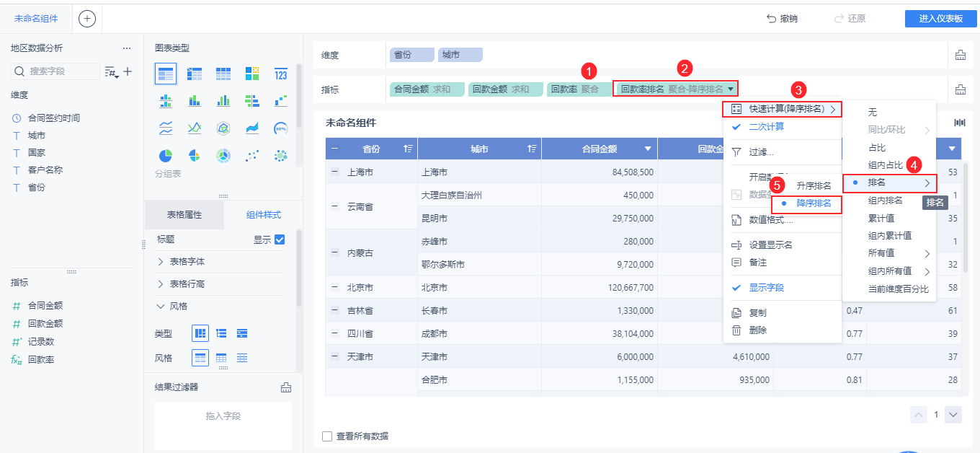Select the pie chart type
The width and height of the screenshot is (980, 453).
point(166,154)
